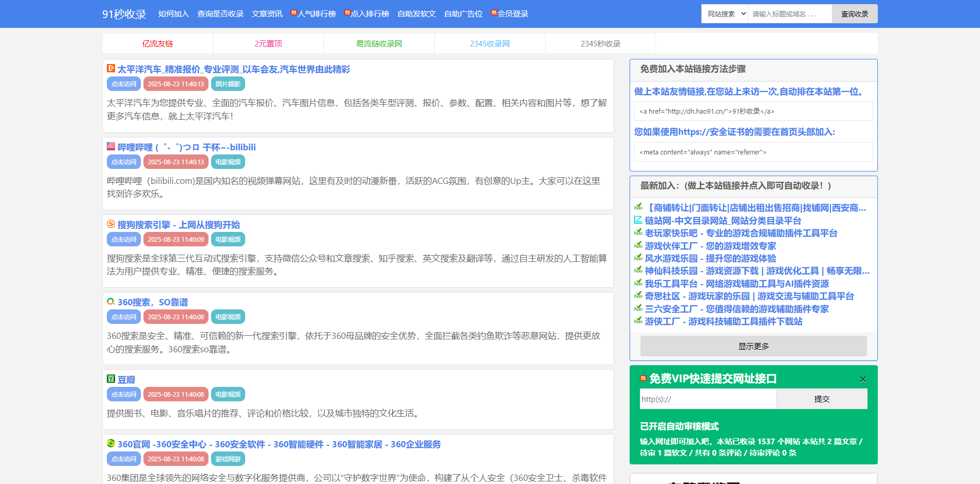Click the hao icon beside 神仙科技乐园

pos(638,270)
